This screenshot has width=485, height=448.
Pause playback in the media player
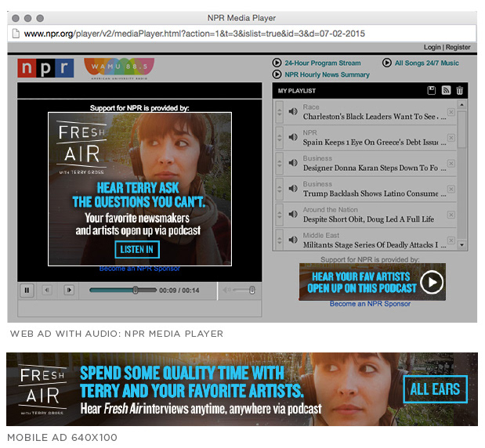[27, 291]
